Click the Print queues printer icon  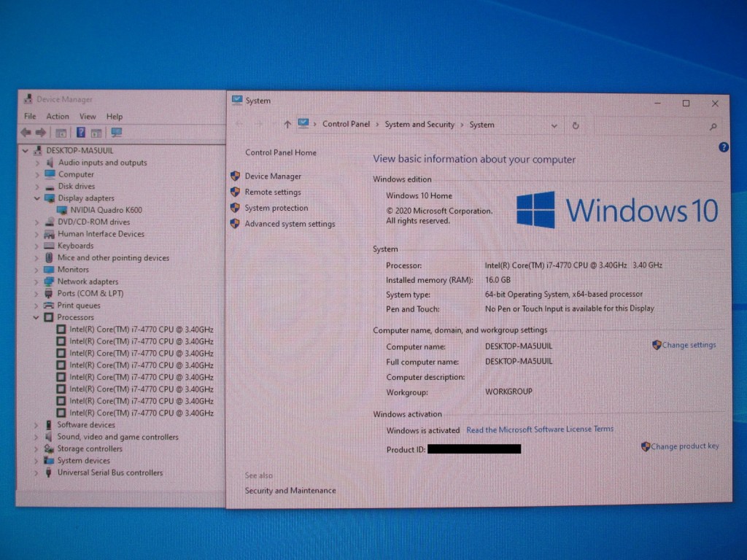click(x=49, y=306)
